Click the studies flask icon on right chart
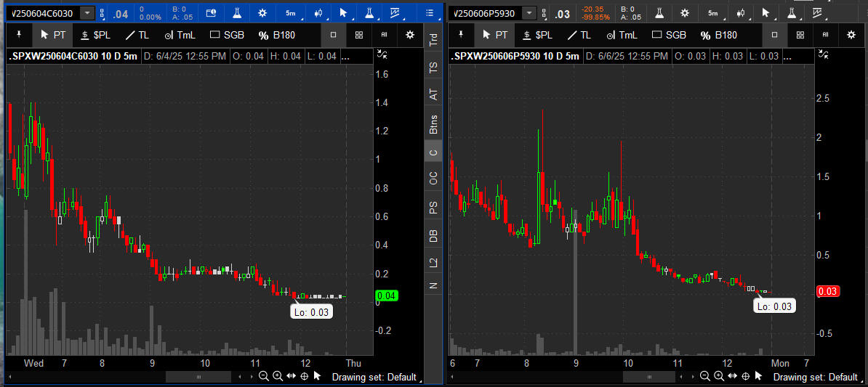868x387 pixels. coord(659,13)
